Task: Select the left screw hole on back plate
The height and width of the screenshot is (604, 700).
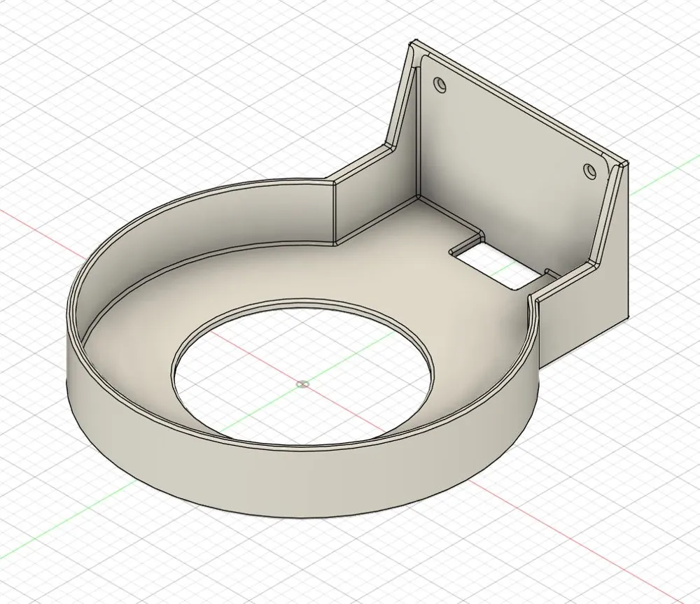Action: pyautogui.click(x=440, y=84)
